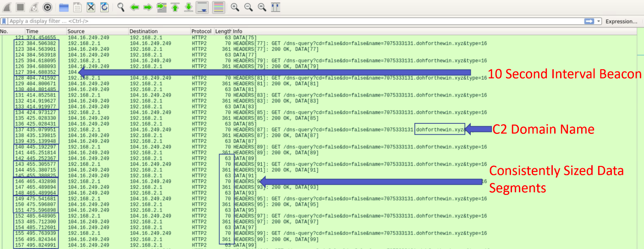Apply the display filter with arrow button
The image size is (644, 249).
(x=589, y=22)
